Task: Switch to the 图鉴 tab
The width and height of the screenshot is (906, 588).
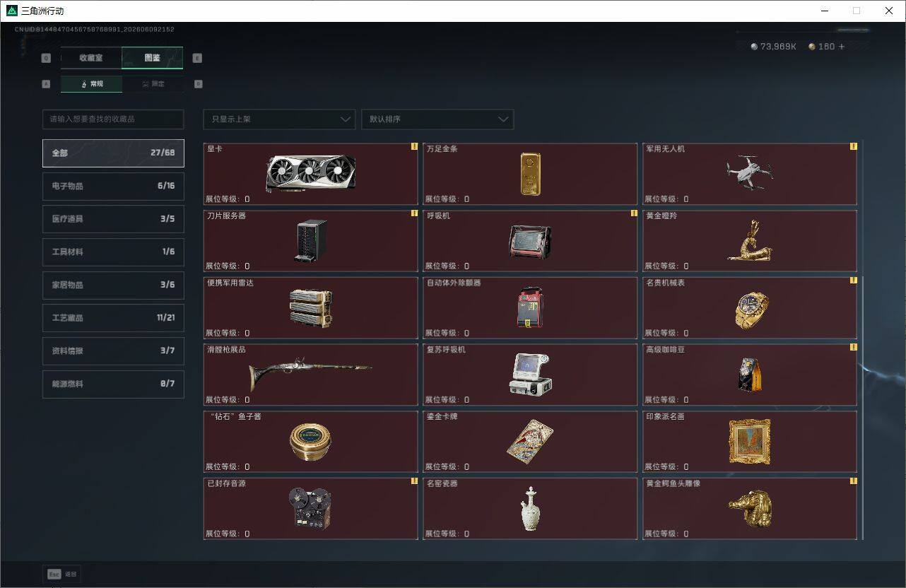Action: [x=153, y=58]
